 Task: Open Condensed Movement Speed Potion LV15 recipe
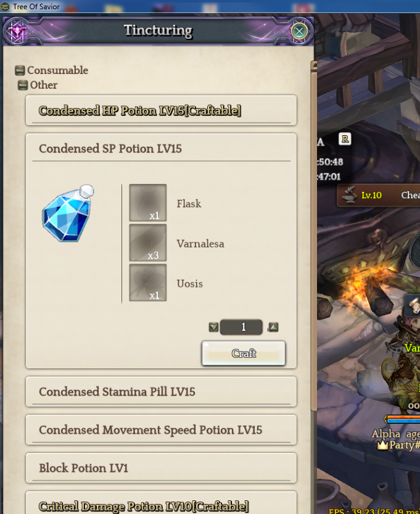point(161,429)
